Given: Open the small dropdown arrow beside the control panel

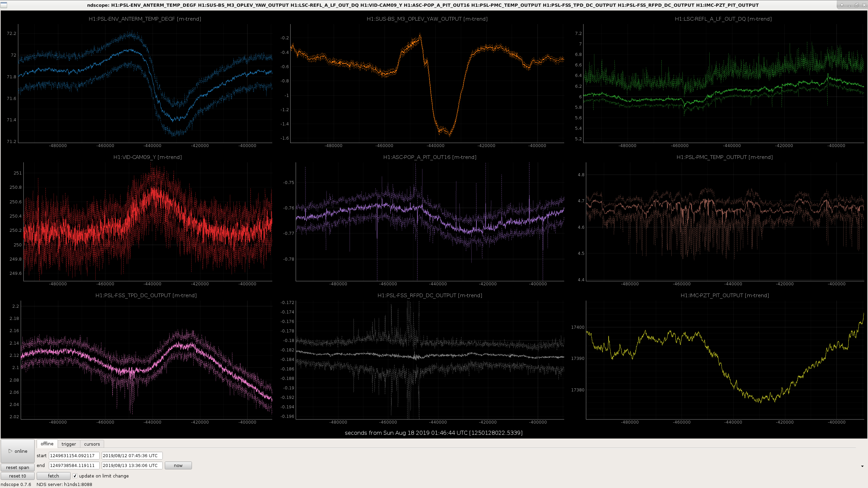Looking at the screenshot, I should click(862, 466).
